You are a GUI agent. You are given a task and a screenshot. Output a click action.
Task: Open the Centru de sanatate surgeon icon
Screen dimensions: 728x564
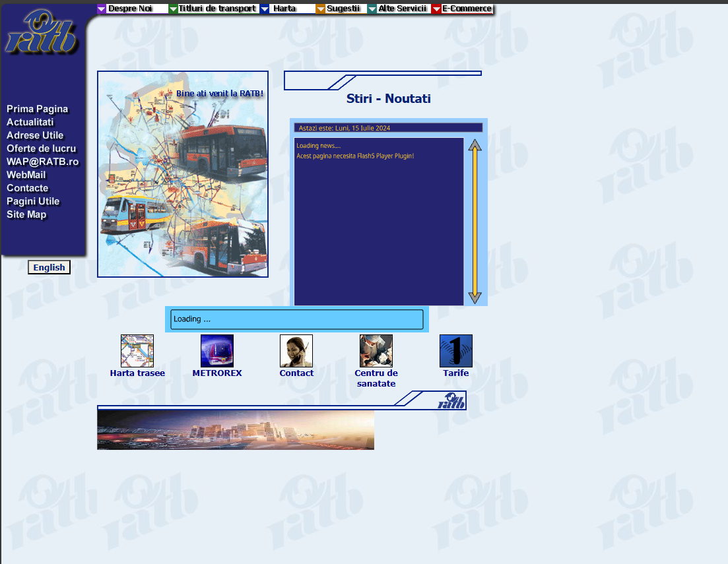[x=376, y=351]
